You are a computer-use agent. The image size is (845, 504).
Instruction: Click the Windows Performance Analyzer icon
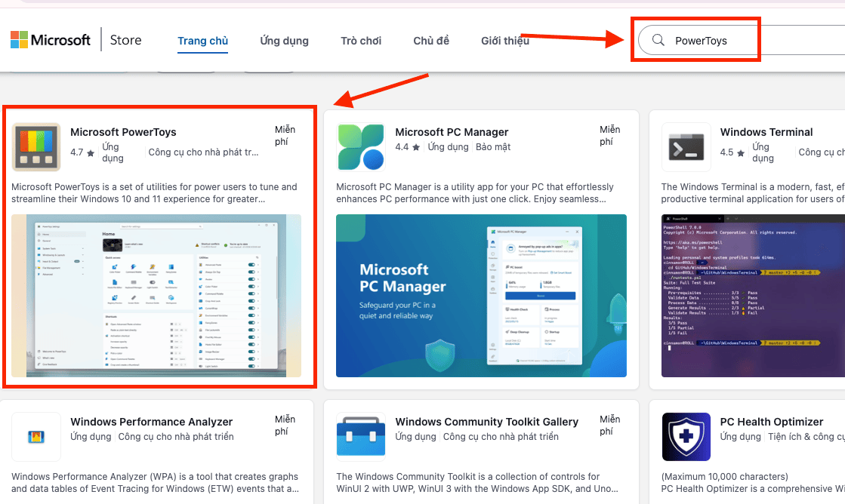pyautogui.click(x=36, y=437)
